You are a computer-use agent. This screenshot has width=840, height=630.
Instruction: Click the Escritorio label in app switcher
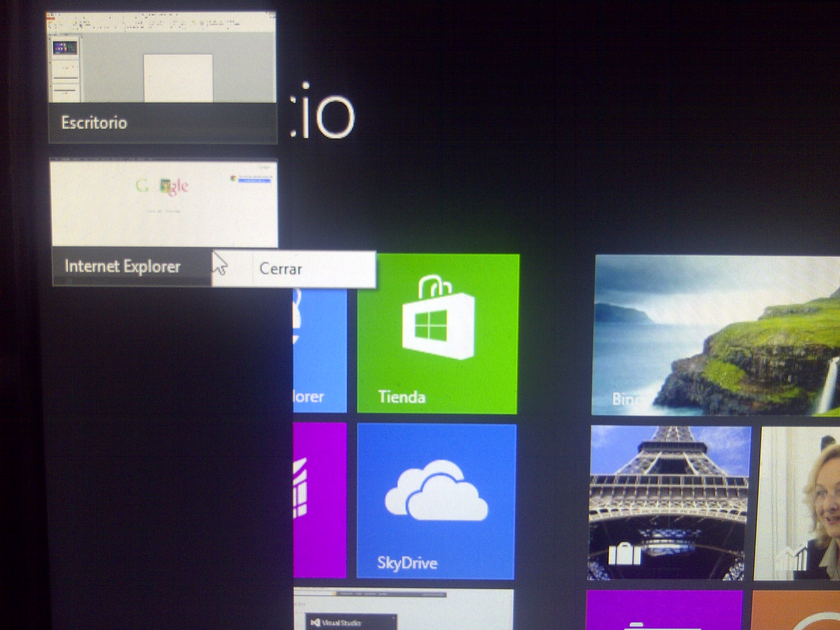[x=94, y=123]
